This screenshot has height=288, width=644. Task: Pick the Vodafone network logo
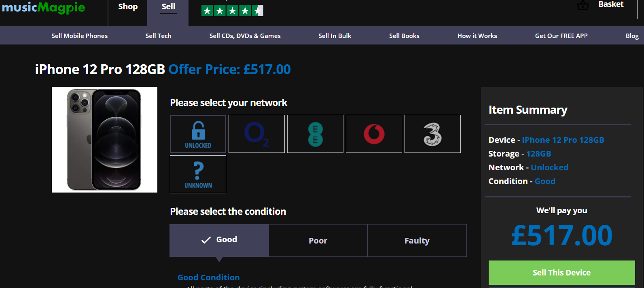coord(374,134)
